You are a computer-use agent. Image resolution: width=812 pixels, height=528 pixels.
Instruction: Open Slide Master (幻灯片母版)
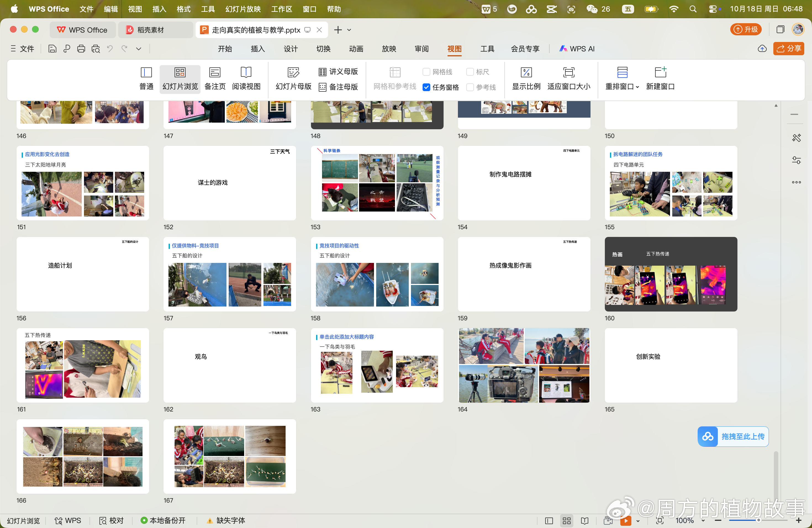pos(293,79)
